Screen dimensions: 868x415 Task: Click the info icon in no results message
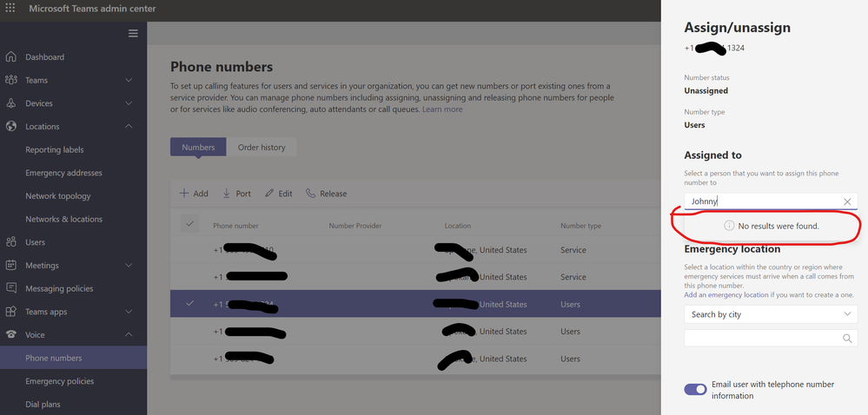[729, 226]
